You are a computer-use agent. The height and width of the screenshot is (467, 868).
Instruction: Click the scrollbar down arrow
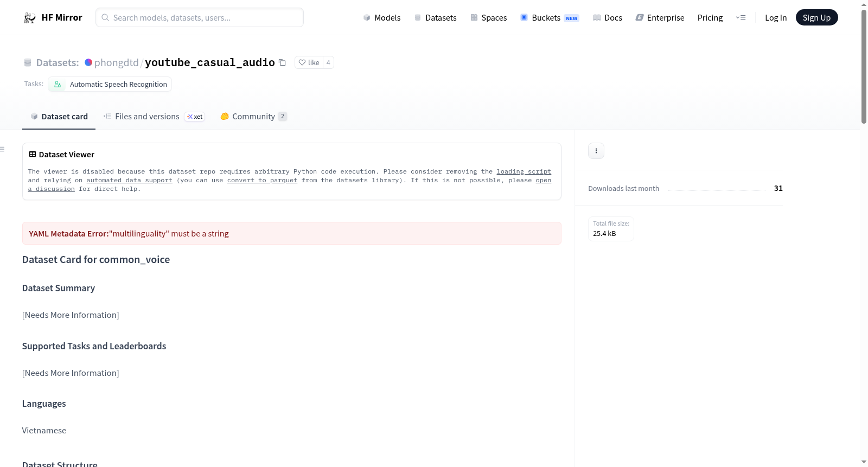(864, 462)
